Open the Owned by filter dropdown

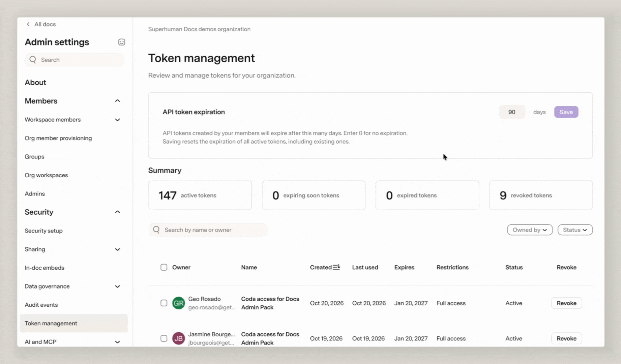[530, 230]
